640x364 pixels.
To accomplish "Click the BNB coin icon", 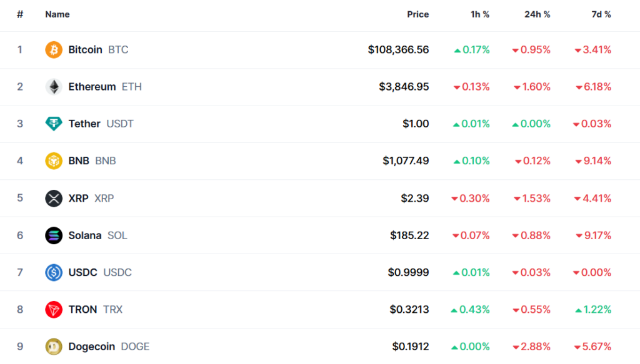I will pyautogui.click(x=54, y=161).
